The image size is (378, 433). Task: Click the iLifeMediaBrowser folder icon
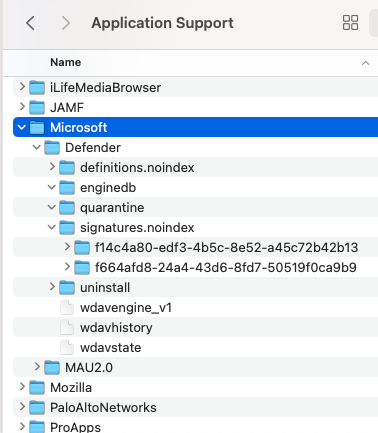click(x=37, y=88)
